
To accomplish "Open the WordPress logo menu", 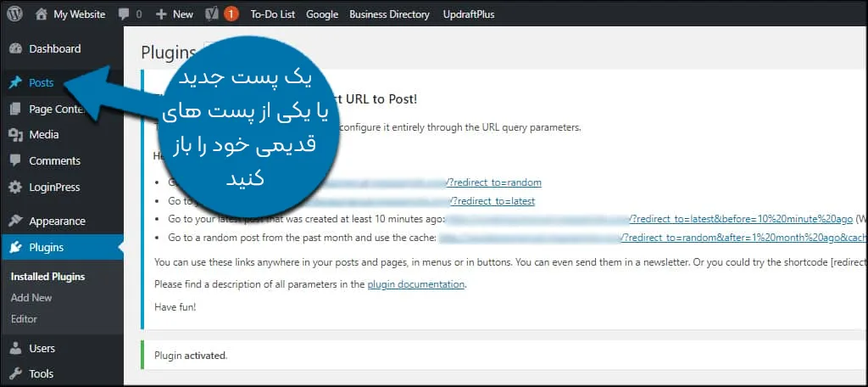I will pyautogui.click(x=15, y=14).
